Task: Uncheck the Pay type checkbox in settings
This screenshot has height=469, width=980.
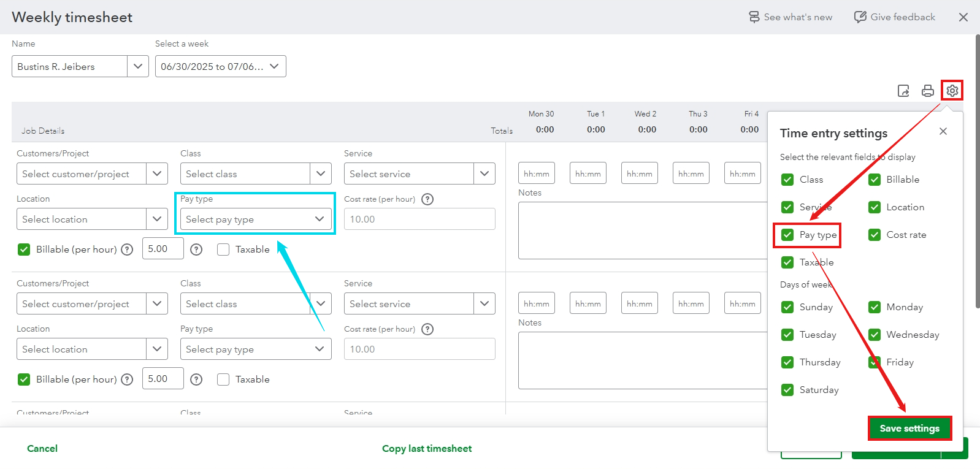Action: coord(787,235)
